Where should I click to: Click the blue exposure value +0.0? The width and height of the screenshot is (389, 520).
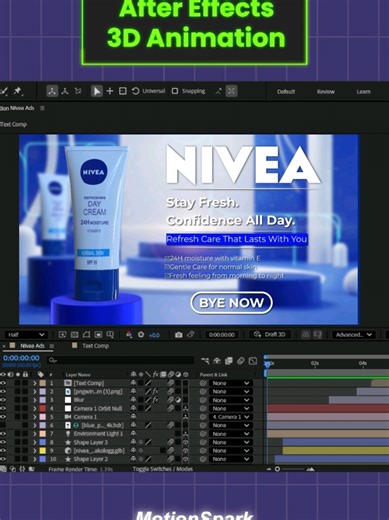(154, 335)
